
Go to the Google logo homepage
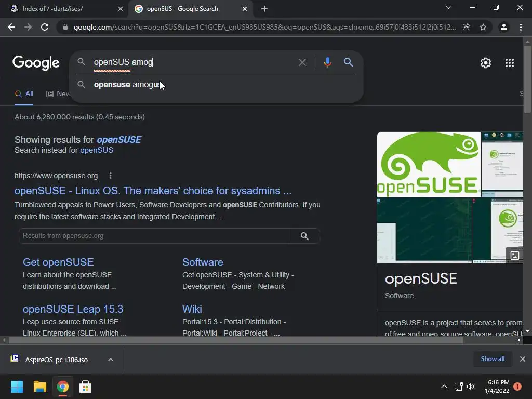tap(36, 63)
